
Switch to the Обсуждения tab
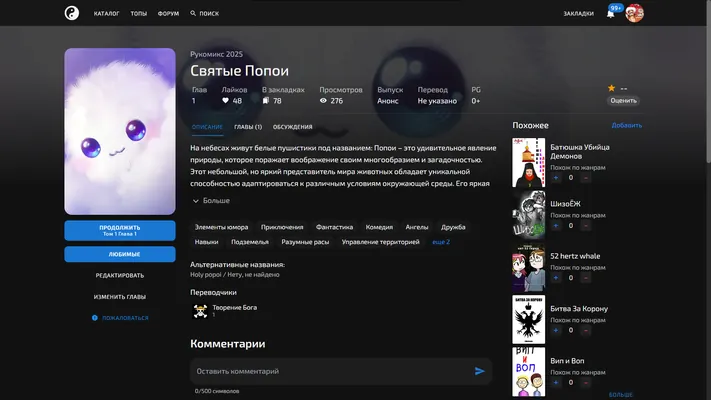(292, 127)
